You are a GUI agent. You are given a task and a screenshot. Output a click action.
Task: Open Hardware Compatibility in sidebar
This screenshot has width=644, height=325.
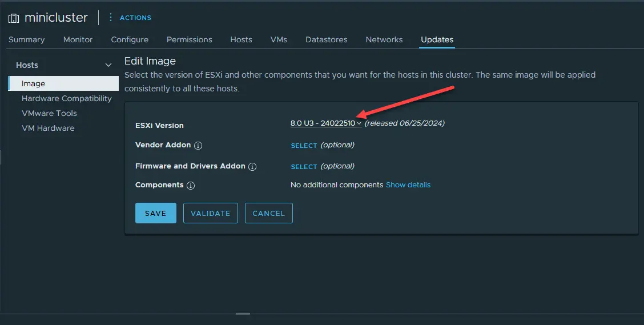[x=67, y=98]
